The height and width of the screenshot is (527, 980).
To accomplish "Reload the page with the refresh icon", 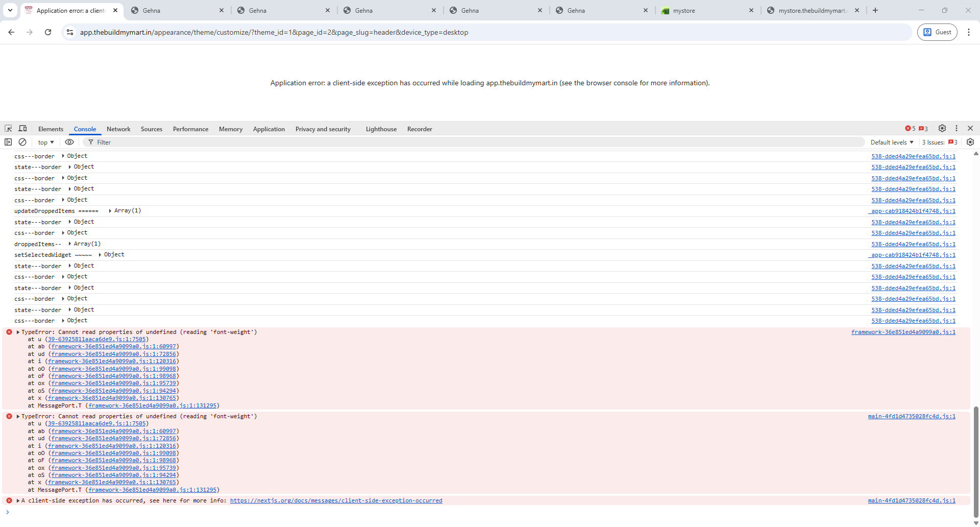I will click(48, 32).
